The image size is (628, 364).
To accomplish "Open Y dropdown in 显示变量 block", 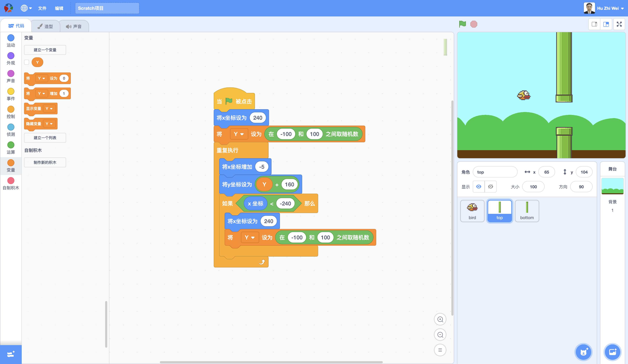I will pyautogui.click(x=49, y=108).
